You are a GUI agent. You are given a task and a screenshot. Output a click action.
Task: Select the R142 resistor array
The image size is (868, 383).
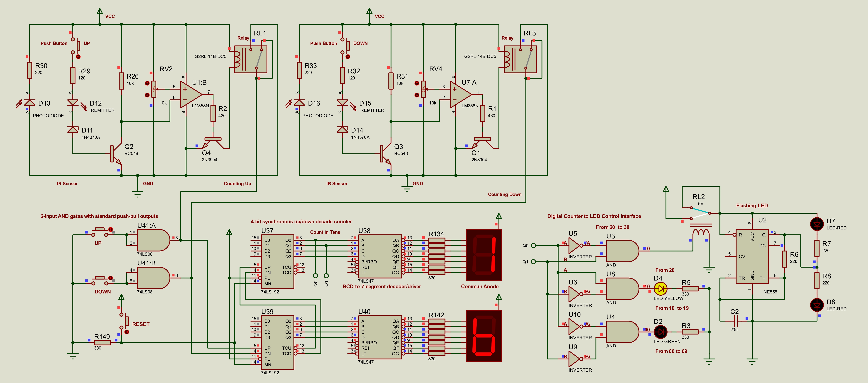[437, 337]
